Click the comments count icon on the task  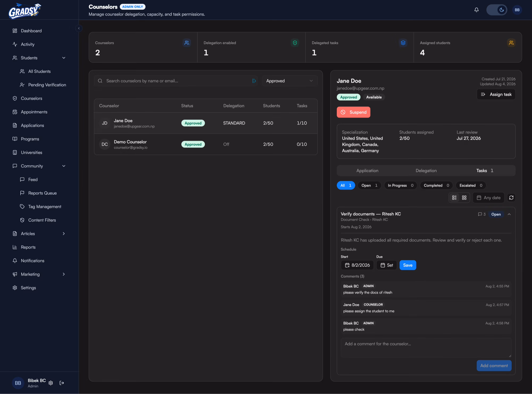point(482,214)
